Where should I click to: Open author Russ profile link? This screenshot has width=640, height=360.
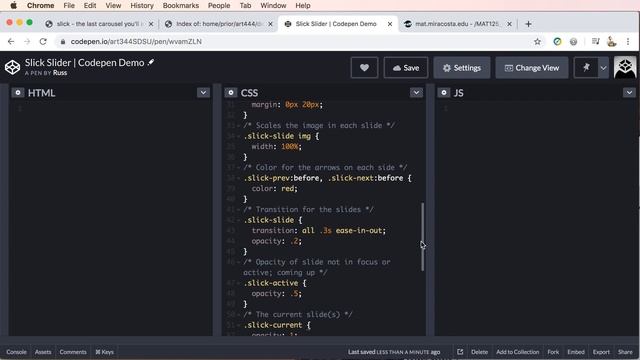click(x=60, y=73)
